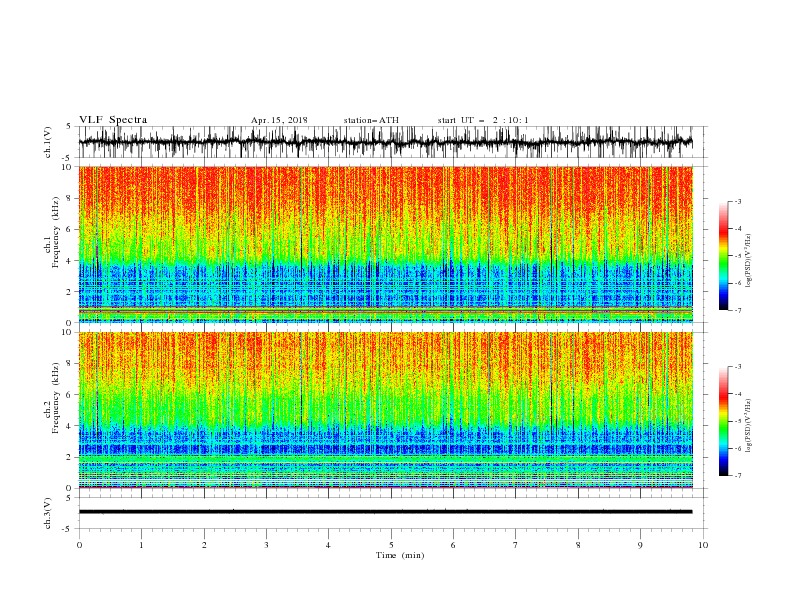
Task: Click the "VLF Spectra" plot title
Action: 113,120
